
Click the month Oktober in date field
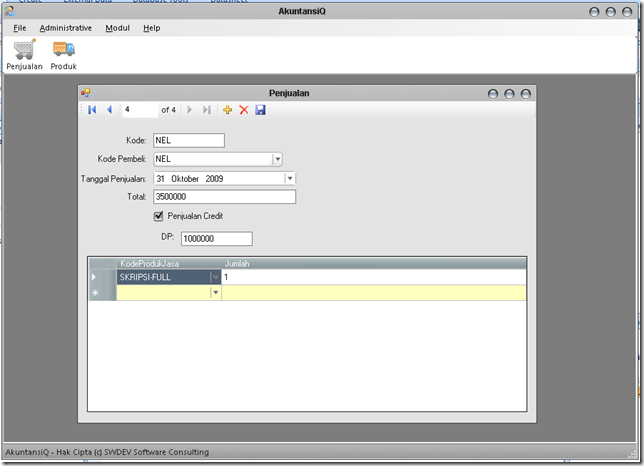[185, 179]
